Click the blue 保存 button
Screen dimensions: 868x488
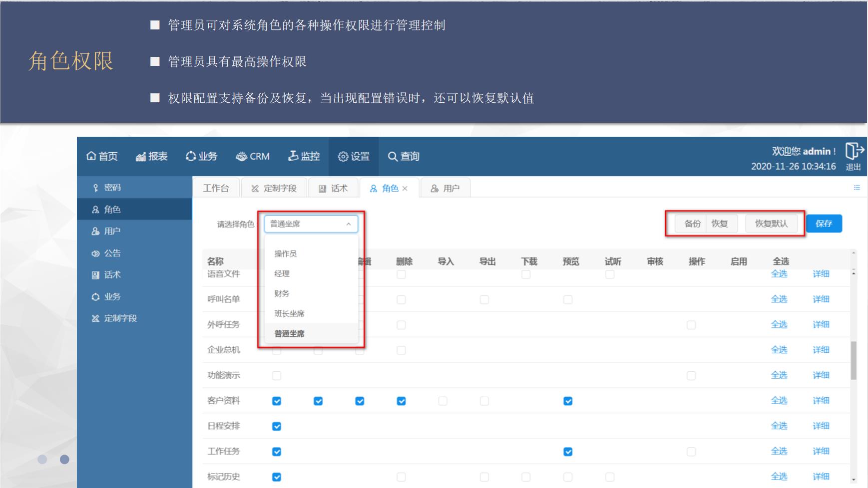pyautogui.click(x=824, y=224)
